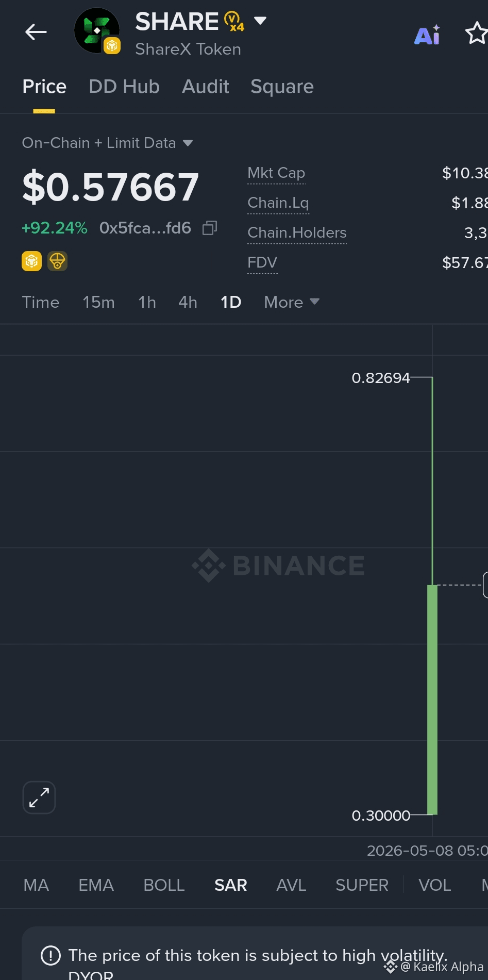
Task: Tap the airdrop parachute badge icon
Action: 57,261
